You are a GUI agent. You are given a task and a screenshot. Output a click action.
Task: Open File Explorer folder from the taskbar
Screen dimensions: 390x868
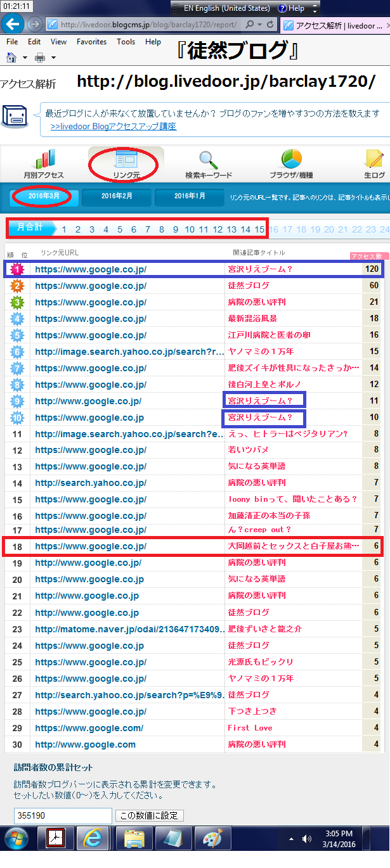coord(134,838)
